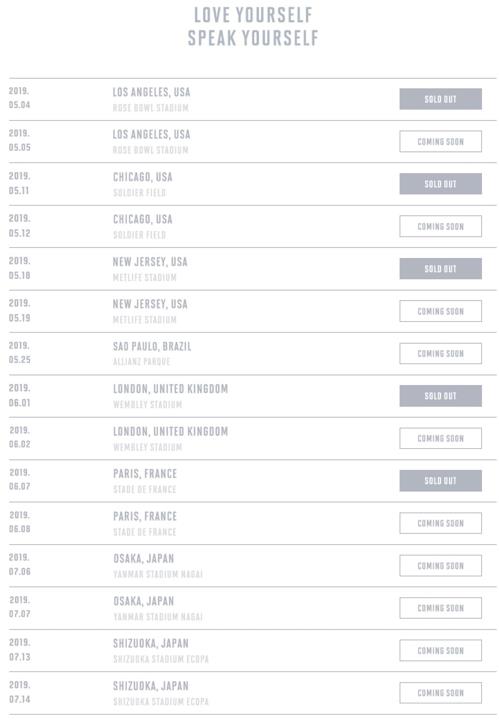Click SOLD OUT for New Jersey 05.18
Viewport: 499px width, 724px height.
tap(440, 269)
